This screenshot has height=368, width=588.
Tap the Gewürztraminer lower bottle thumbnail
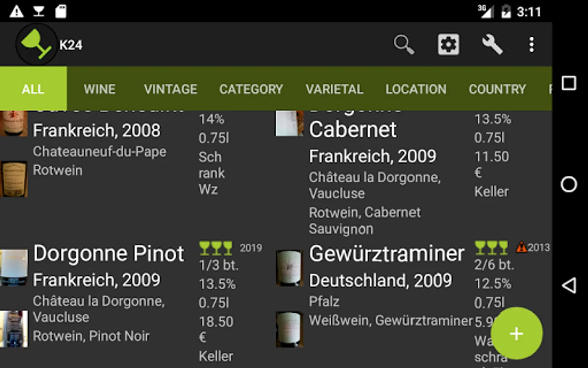[x=289, y=329]
